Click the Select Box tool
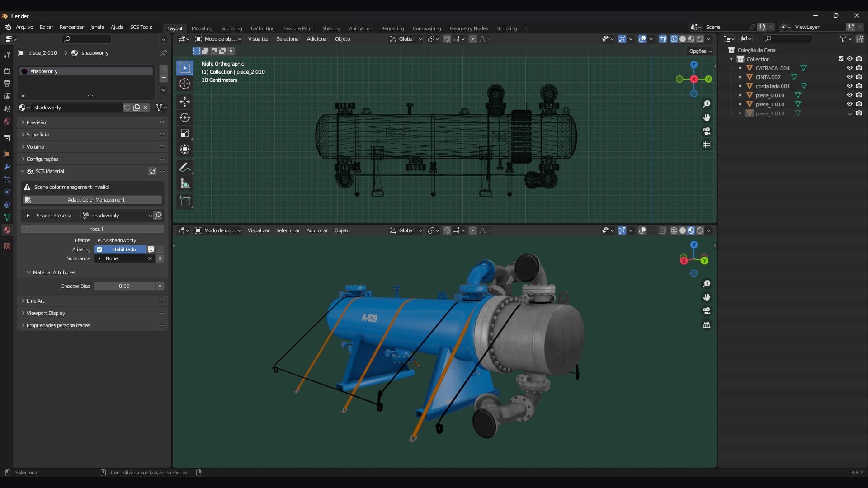The width and height of the screenshot is (868, 488). coord(185,68)
